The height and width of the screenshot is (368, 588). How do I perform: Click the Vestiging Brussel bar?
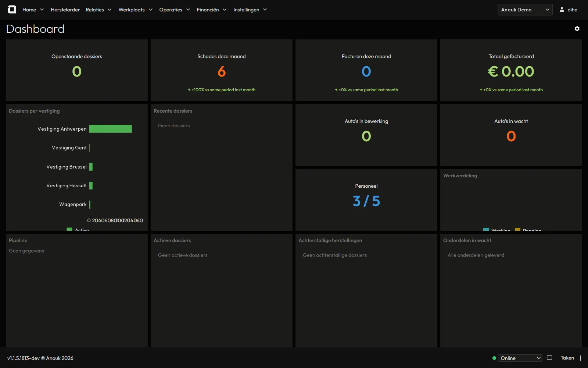(91, 167)
